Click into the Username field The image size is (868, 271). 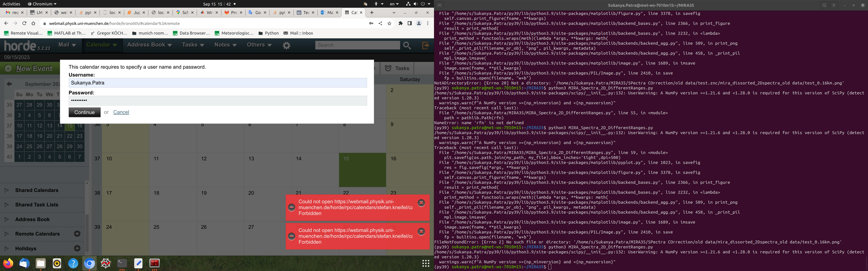[217, 83]
